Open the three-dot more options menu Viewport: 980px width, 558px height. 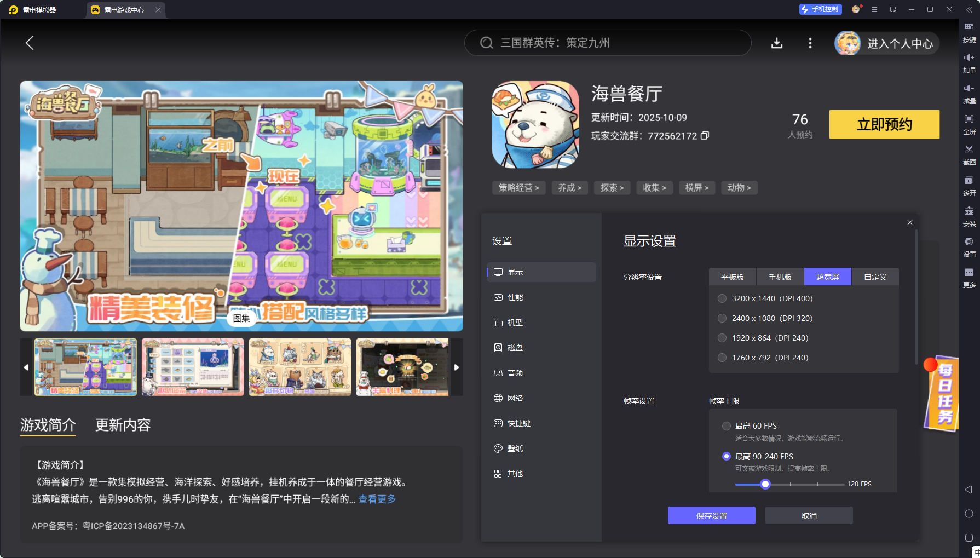(810, 43)
